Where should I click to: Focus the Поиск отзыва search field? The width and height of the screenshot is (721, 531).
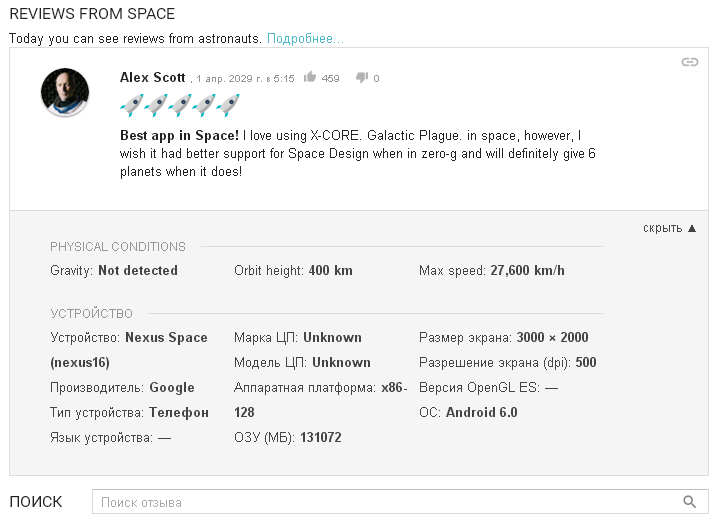(400, 502)
